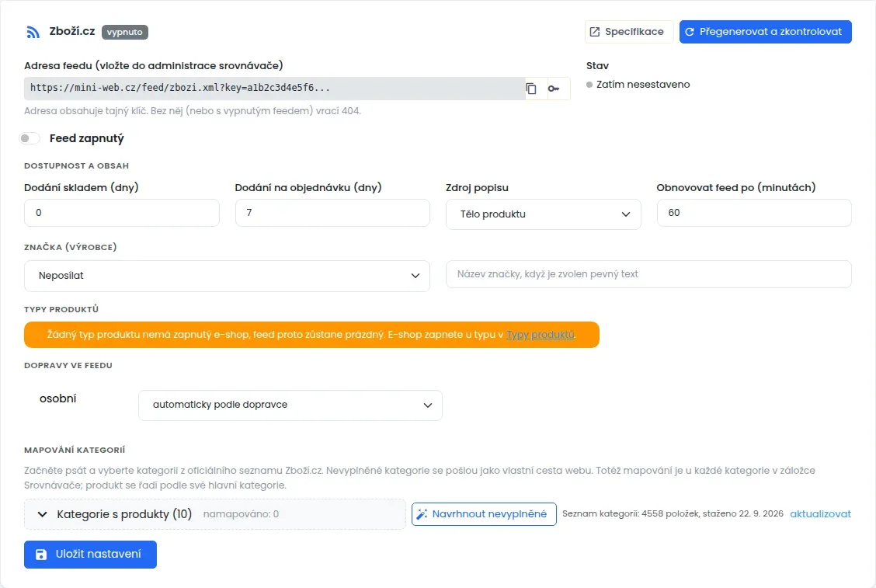Viewport: 876px width, 588px height.
Task: Click the key icon next to feed address
Action: pyautogui.click(x=554, y=89)
